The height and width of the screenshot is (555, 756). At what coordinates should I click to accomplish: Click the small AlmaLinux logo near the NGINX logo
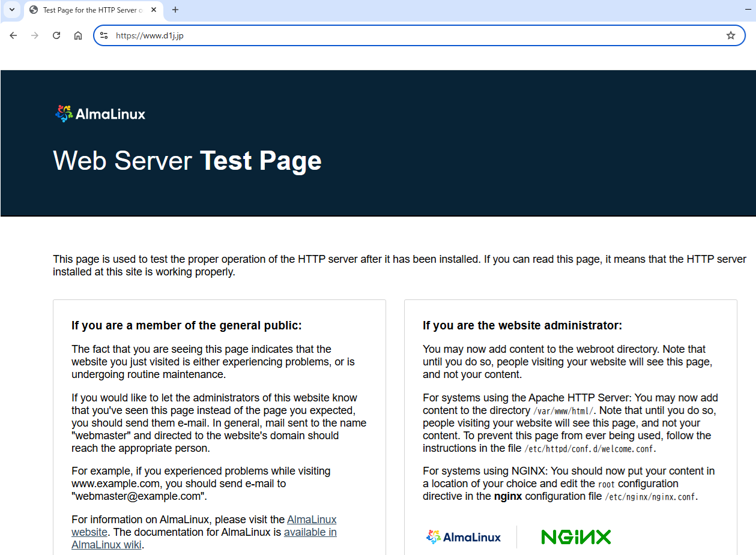(463, 536)
